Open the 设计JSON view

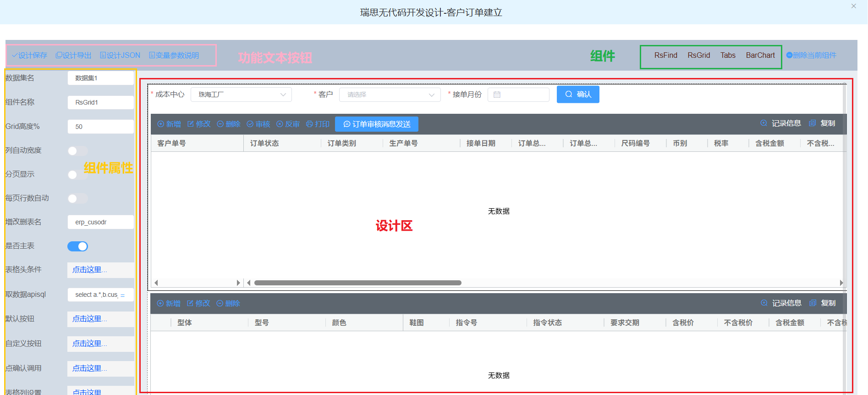[120, 56]
